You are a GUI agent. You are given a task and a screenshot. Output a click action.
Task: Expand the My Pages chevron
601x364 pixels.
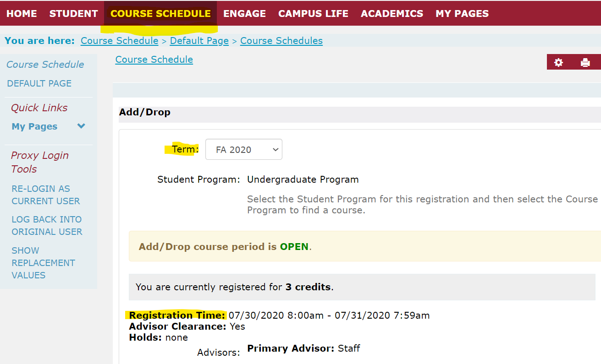click(81, 126)
